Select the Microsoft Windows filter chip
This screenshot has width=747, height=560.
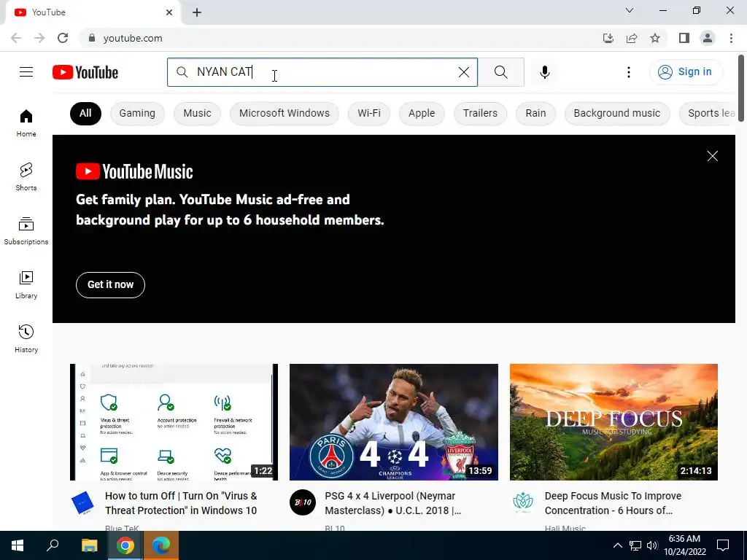285,113
